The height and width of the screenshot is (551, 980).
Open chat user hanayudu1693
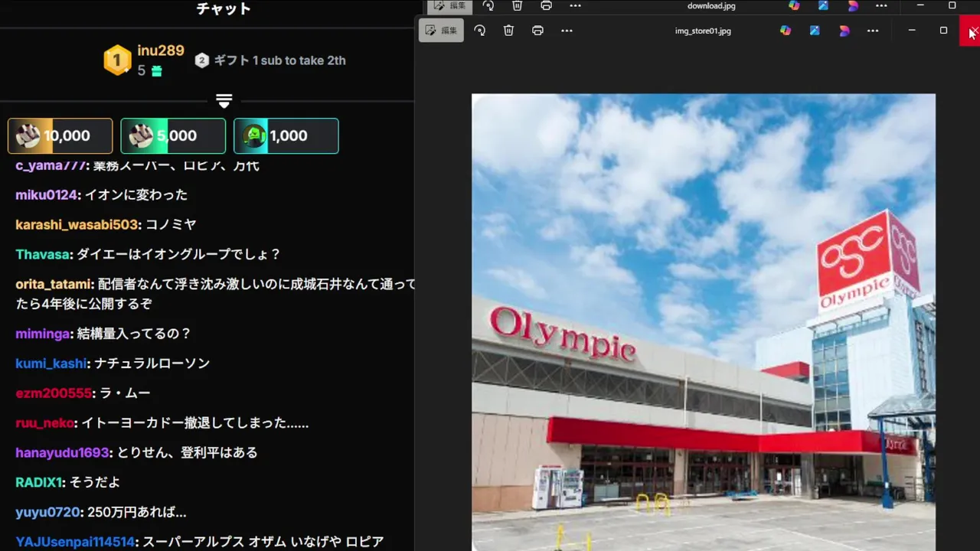pos(62,453)
